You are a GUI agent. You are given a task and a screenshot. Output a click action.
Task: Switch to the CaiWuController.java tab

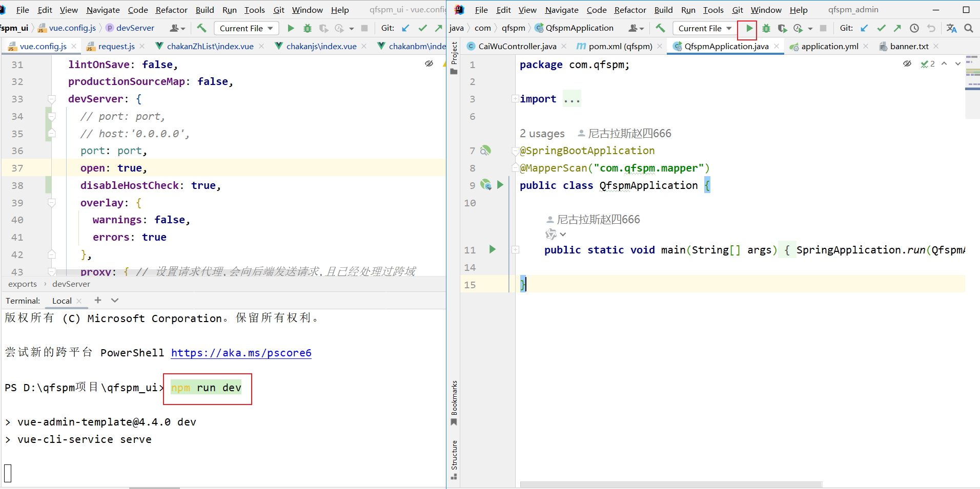(x=517, y=46)
